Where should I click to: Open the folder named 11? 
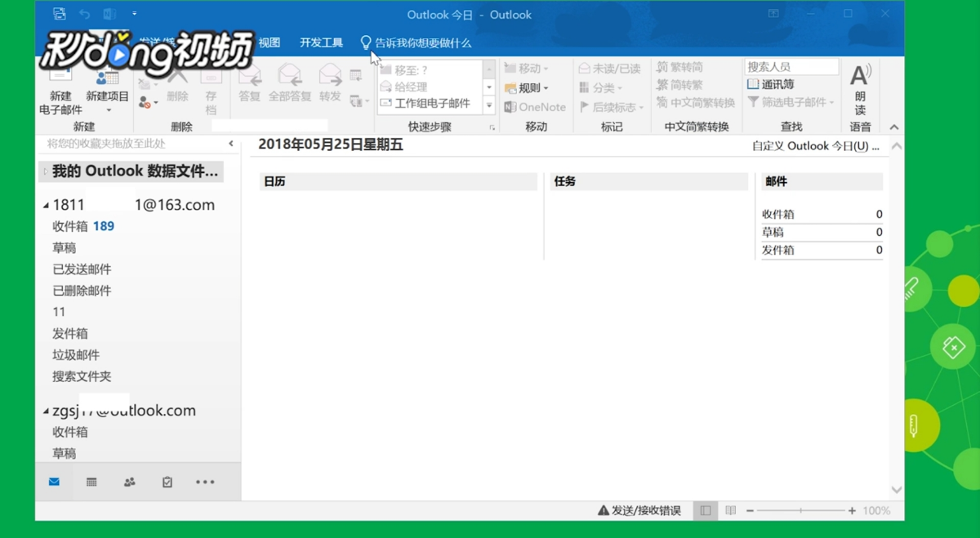tap(59, 312)
